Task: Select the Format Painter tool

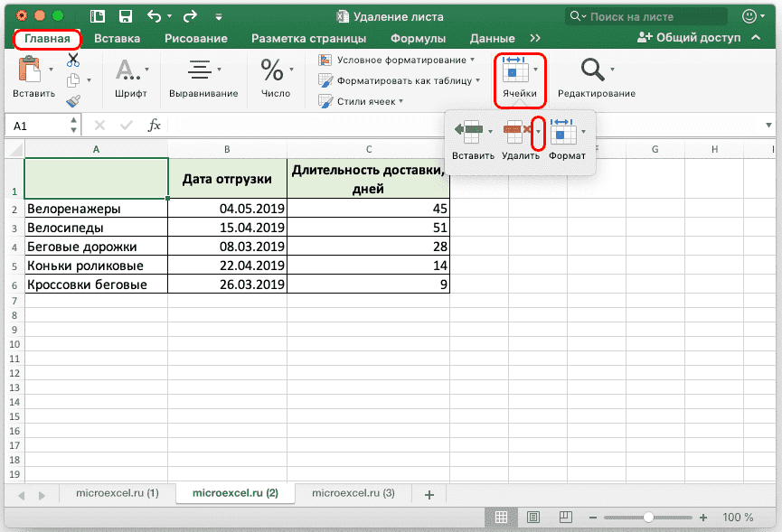Action: (71, 98)
